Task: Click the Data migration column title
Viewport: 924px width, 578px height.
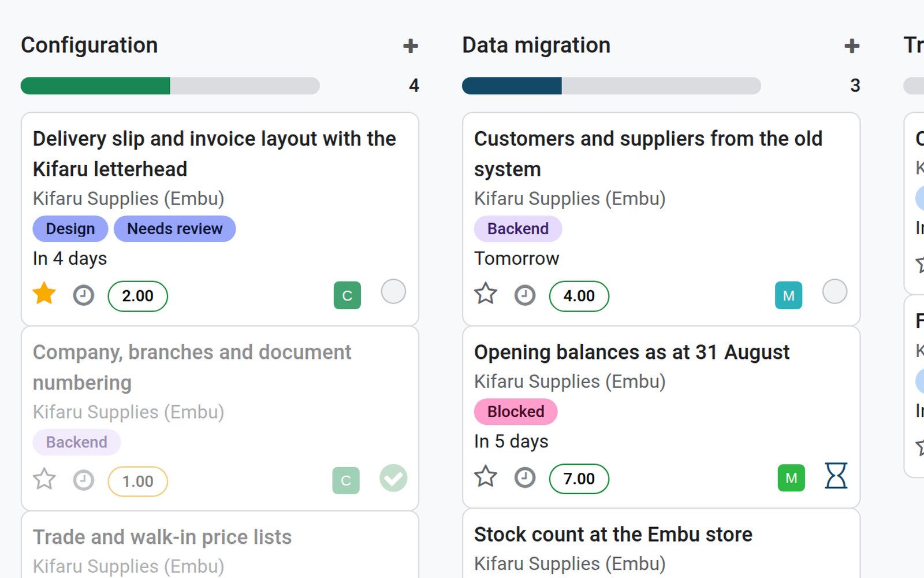Action: click(x=536, y=45)
